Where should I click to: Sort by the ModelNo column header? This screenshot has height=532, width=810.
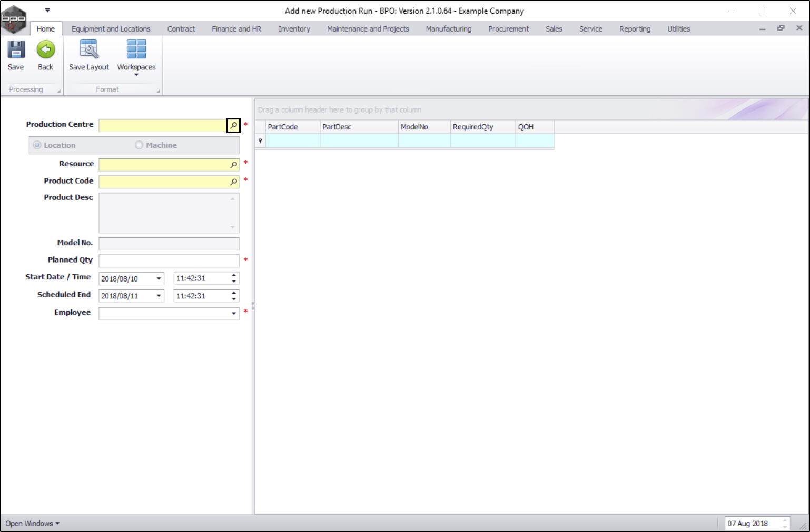coord(424,127)
